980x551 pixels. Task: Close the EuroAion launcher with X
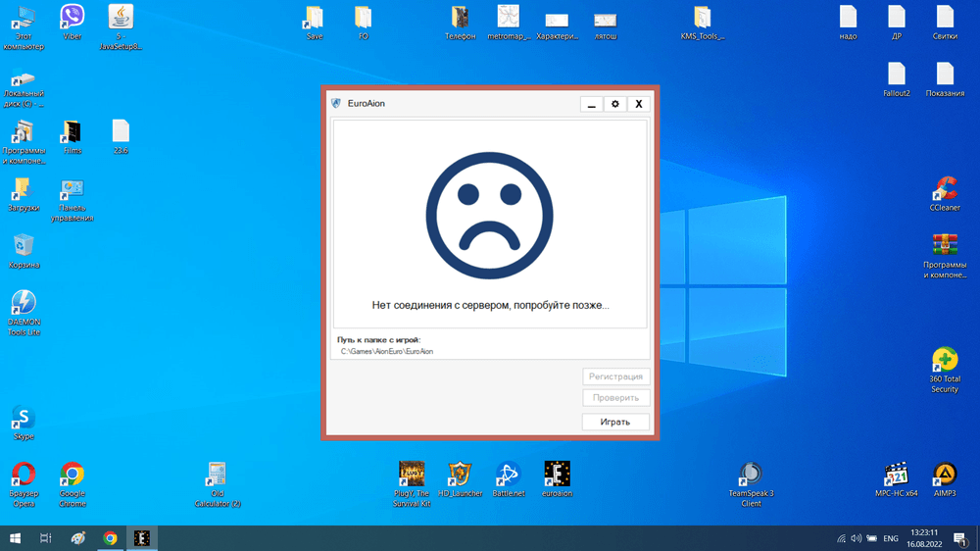tap(639, 104)
